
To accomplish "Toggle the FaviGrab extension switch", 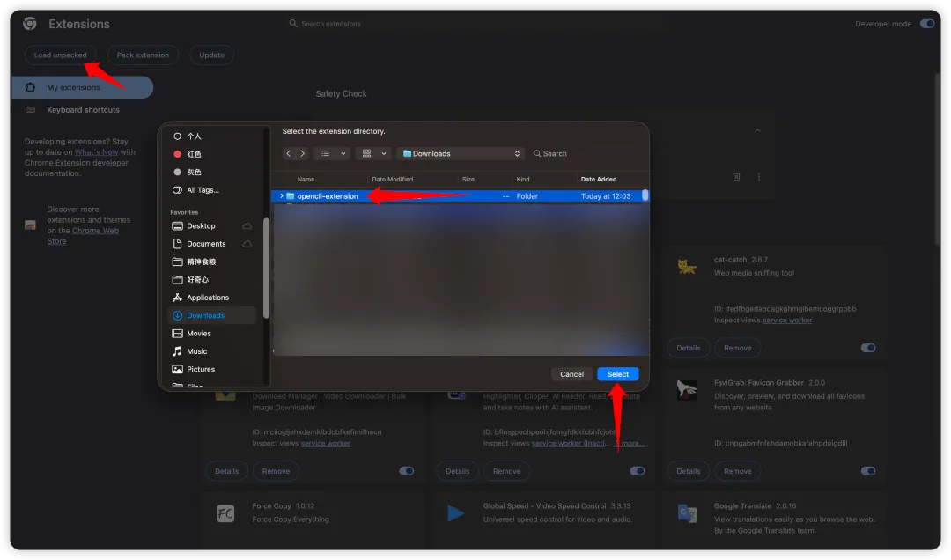I will 868,471.
